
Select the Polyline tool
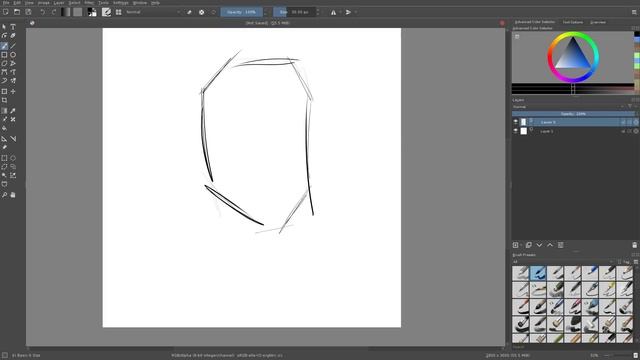[x=13, y=63]
